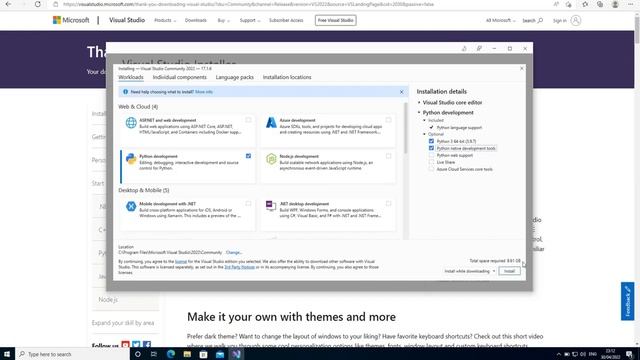
Task: Check the Mobile development with .NET checkbox
Action: [248, 203]
